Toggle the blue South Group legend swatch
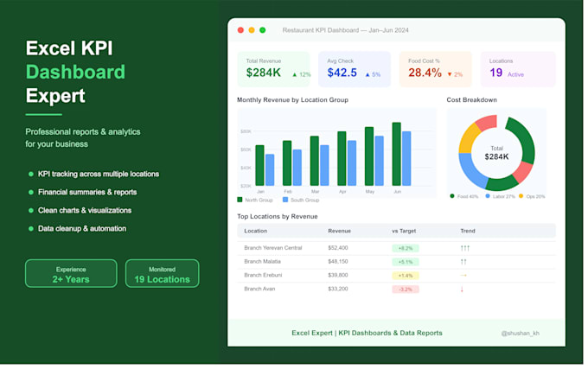The width and height of the screenshot is (588, 369). click(x=285, y=200)
